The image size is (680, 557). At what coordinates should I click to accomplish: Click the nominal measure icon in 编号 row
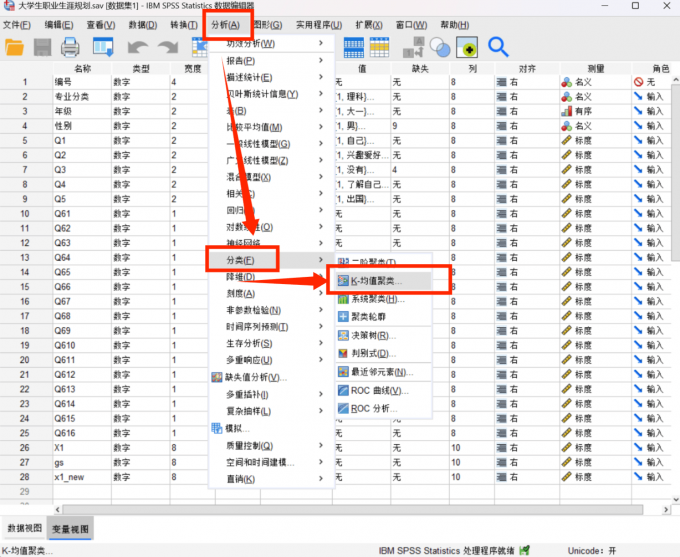coord(566,82)
